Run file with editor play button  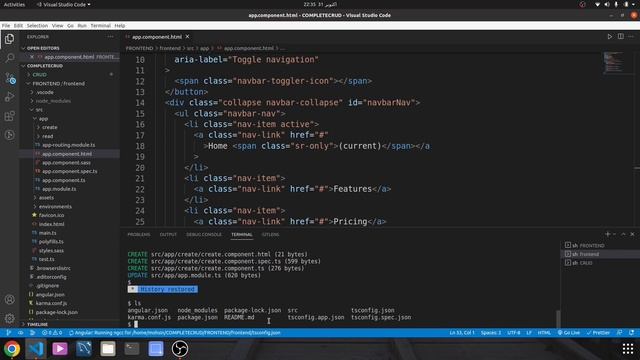[x=609, y=36]
